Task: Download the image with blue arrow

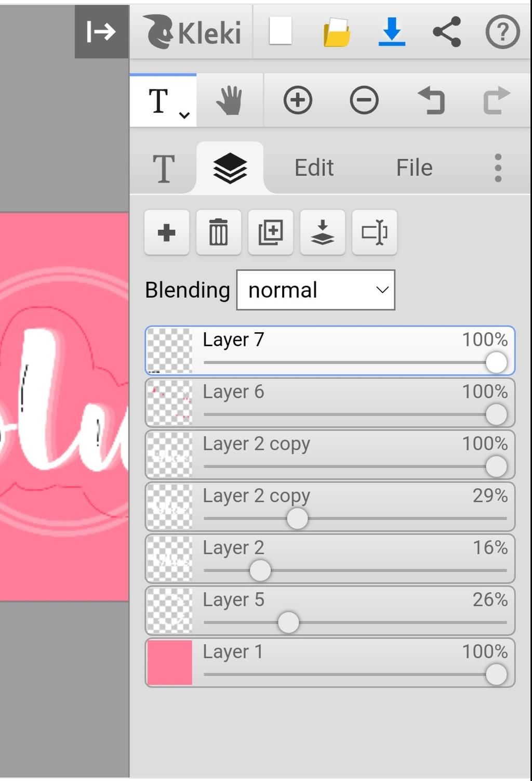Action: pyautogui.click(x=392, y=32)
